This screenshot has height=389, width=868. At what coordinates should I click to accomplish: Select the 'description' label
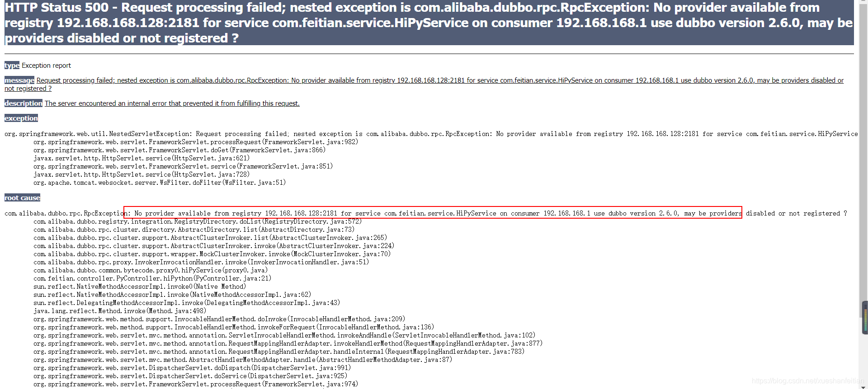tap(24, 103)
